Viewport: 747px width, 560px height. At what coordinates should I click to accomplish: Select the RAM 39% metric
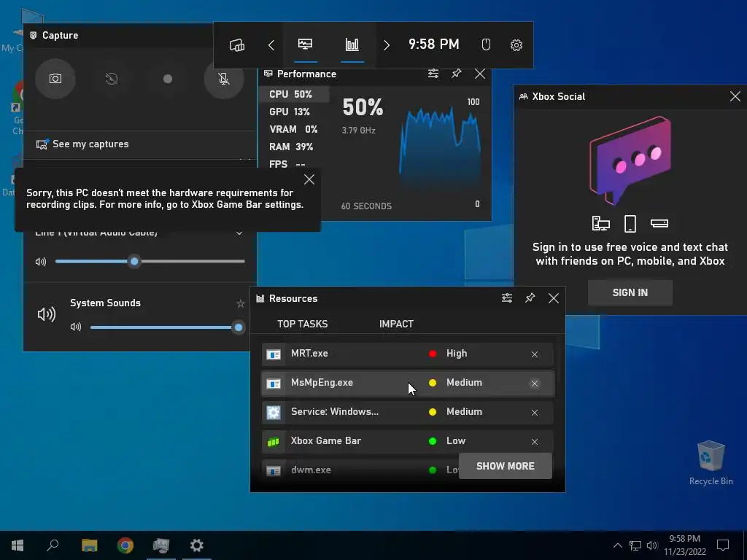point(293,147)
